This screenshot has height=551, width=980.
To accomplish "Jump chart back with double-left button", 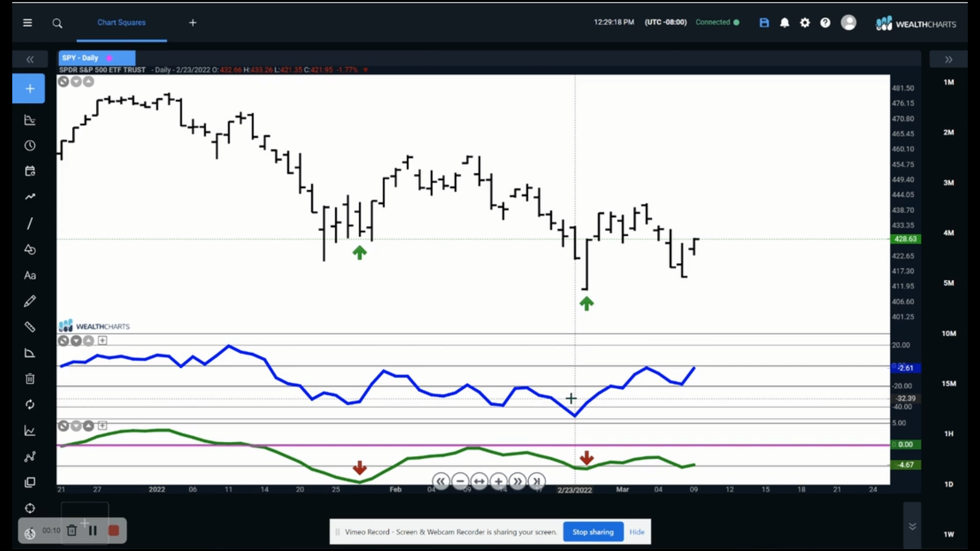I will click(x=441, y=481).
